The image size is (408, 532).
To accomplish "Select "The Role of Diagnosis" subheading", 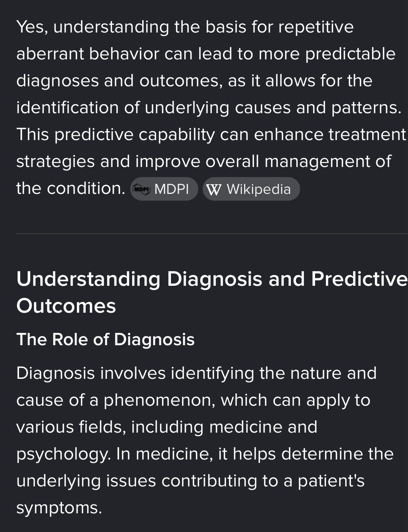I will coord(105,339).
